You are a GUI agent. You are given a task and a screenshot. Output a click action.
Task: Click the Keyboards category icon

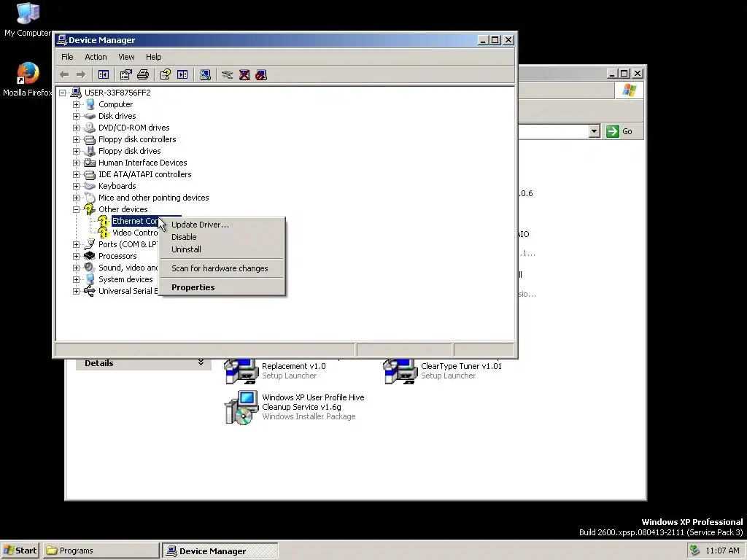(x=90, y=186)
